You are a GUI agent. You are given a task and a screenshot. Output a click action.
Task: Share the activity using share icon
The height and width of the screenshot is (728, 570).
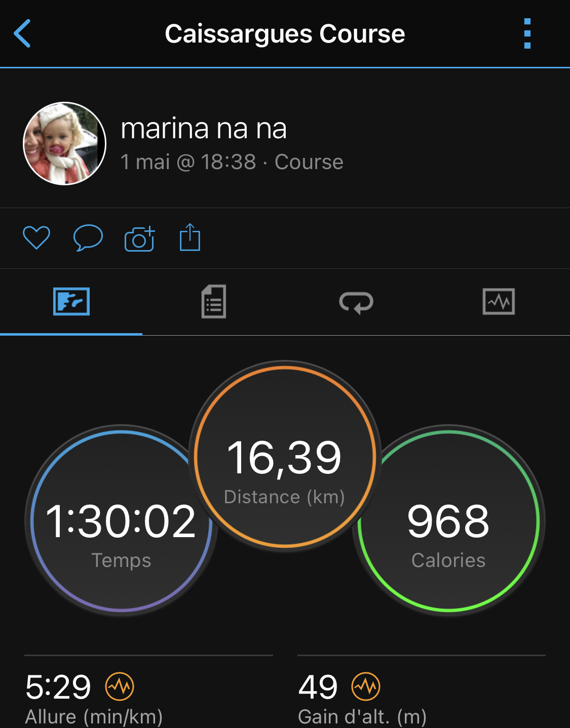190,237
